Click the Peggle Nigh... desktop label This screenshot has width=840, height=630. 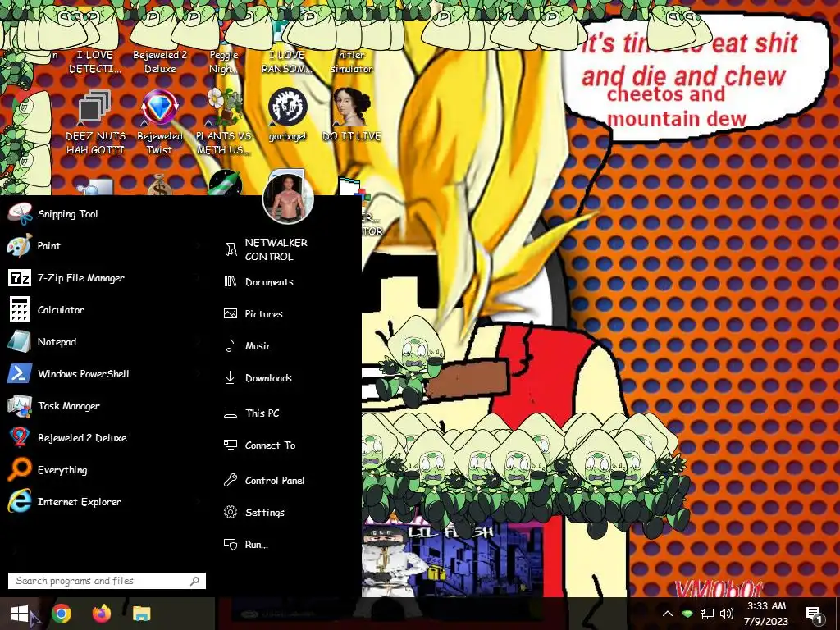223,62
